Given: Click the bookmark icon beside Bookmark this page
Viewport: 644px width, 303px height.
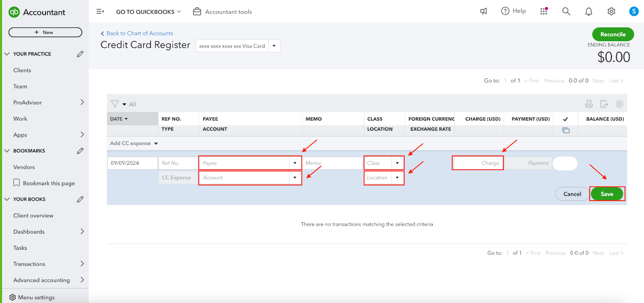Looking at the screenshot, I should [x=17, y=183].
